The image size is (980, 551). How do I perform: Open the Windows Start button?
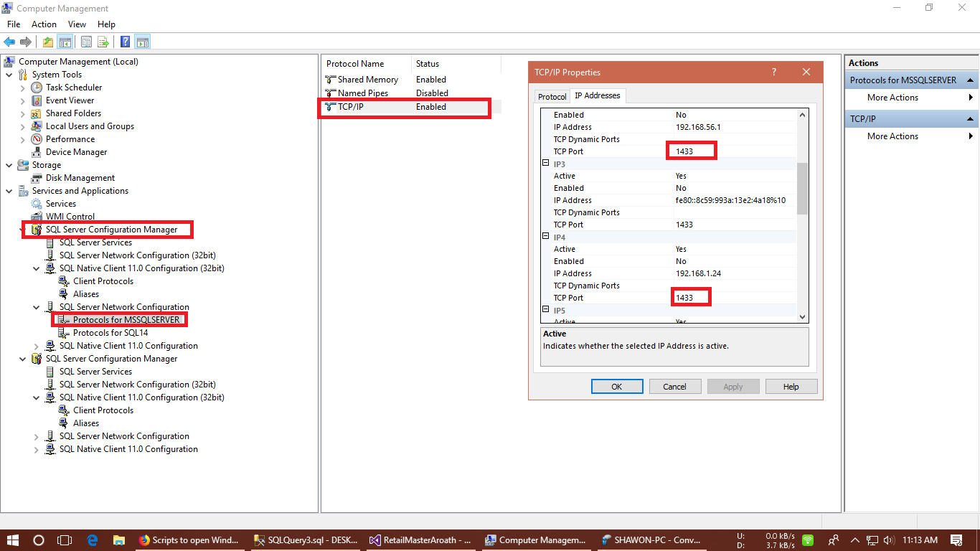(13, 540)
